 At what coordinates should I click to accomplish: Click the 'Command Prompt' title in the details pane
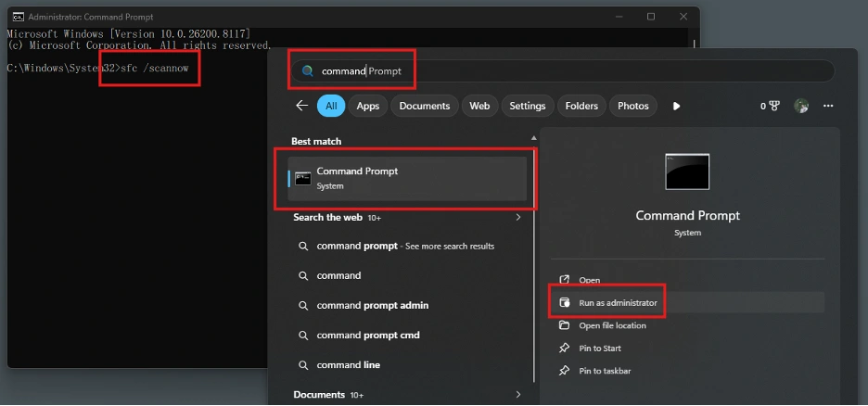pos(687,216)
